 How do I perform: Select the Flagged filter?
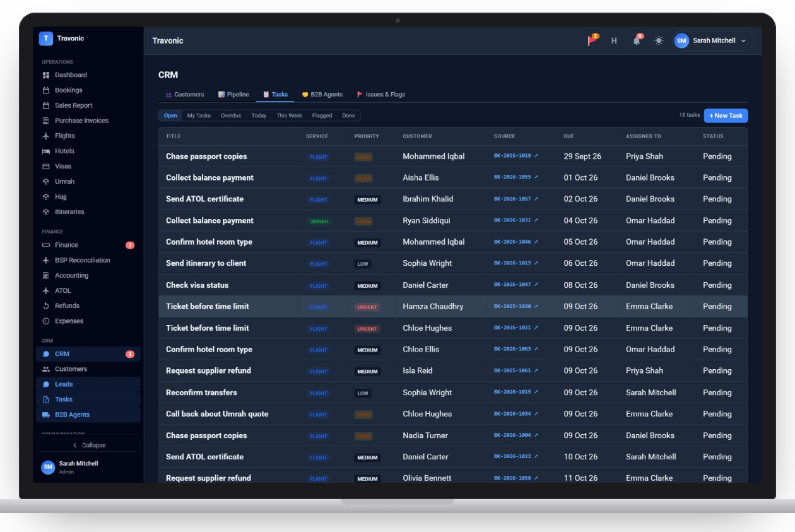click(x=322, y=115)
